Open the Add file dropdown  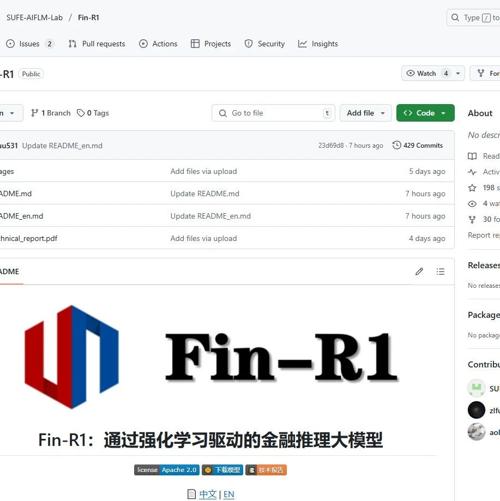(365, 113)
